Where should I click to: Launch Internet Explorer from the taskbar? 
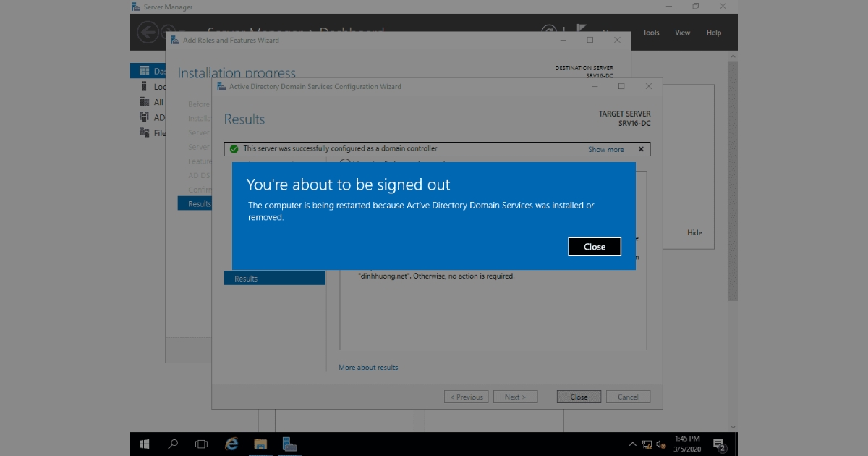[x=231, y=444]
